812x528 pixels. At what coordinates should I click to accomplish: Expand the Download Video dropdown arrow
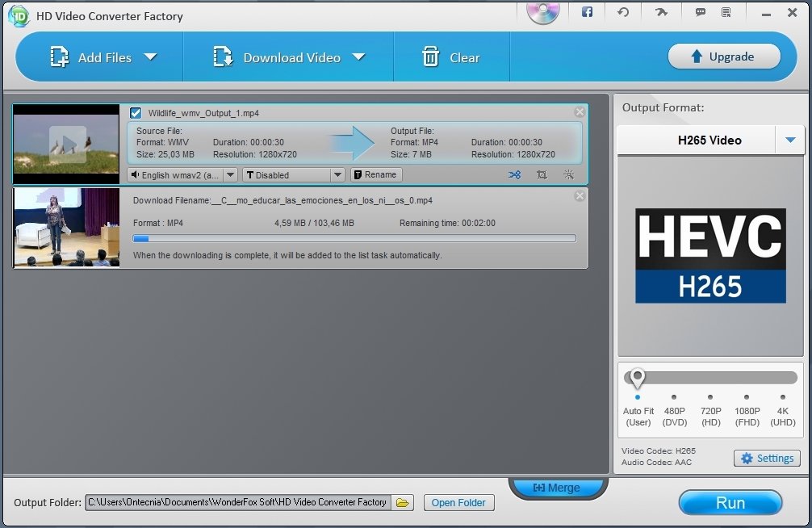point(359,57)
